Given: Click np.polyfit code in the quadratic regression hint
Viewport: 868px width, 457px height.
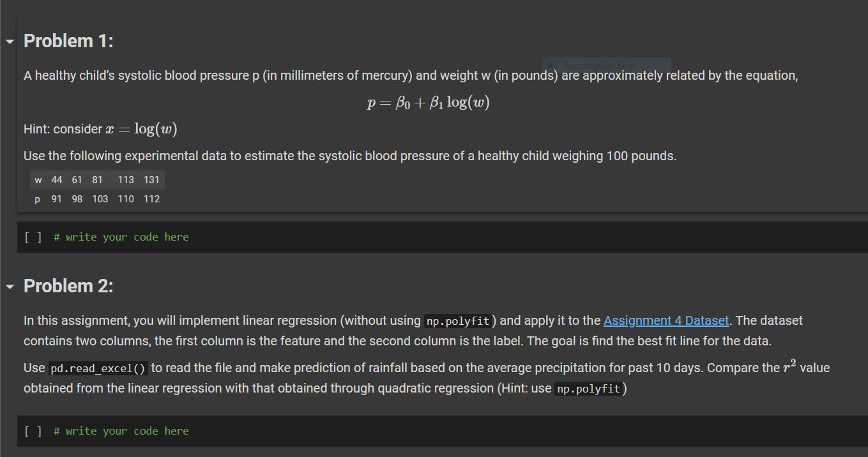Looking at the screenshot, I should click(590, 389).
